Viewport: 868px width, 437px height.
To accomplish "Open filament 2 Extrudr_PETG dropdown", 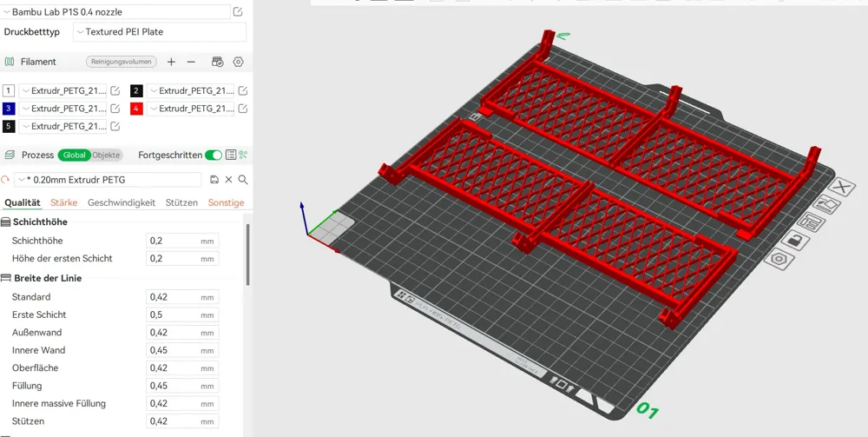I will [190, 91].
